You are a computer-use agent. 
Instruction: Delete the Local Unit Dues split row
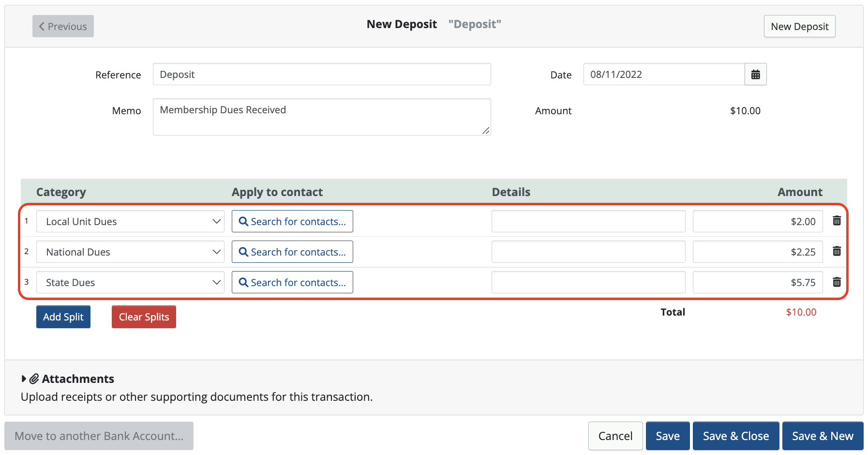pyautogui.click(x=837, y=221)
